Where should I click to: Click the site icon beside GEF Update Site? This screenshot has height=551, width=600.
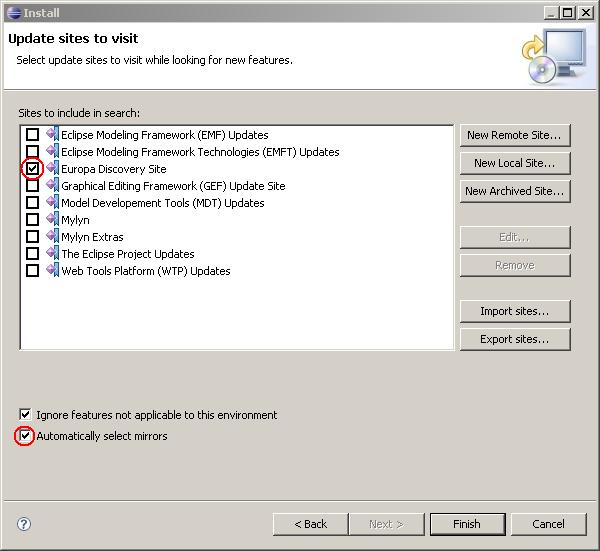tap(53, 185)
